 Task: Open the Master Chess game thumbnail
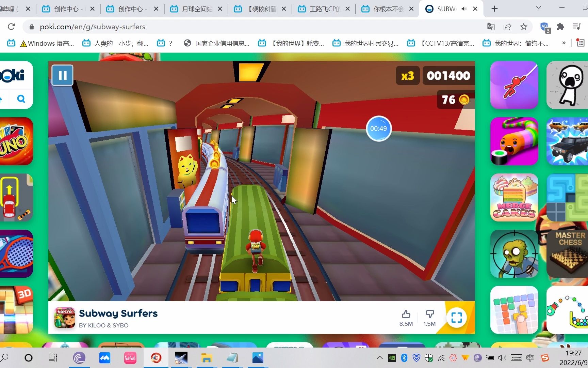(x=567, y=254)
